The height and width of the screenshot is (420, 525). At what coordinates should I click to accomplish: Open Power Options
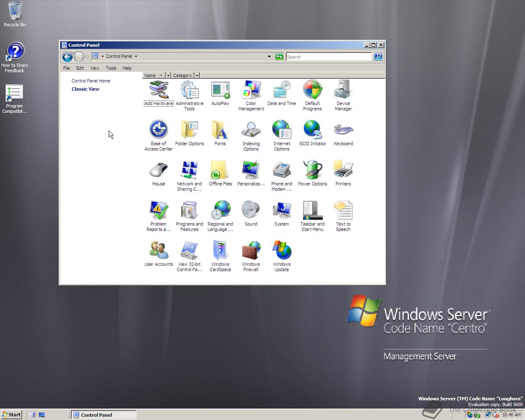click(313, 174)
